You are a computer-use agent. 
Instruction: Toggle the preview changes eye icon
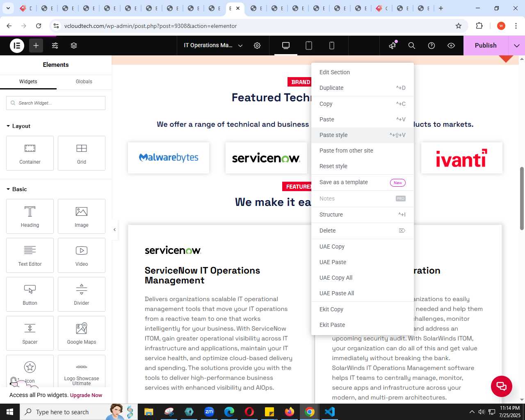click(451, 46)
